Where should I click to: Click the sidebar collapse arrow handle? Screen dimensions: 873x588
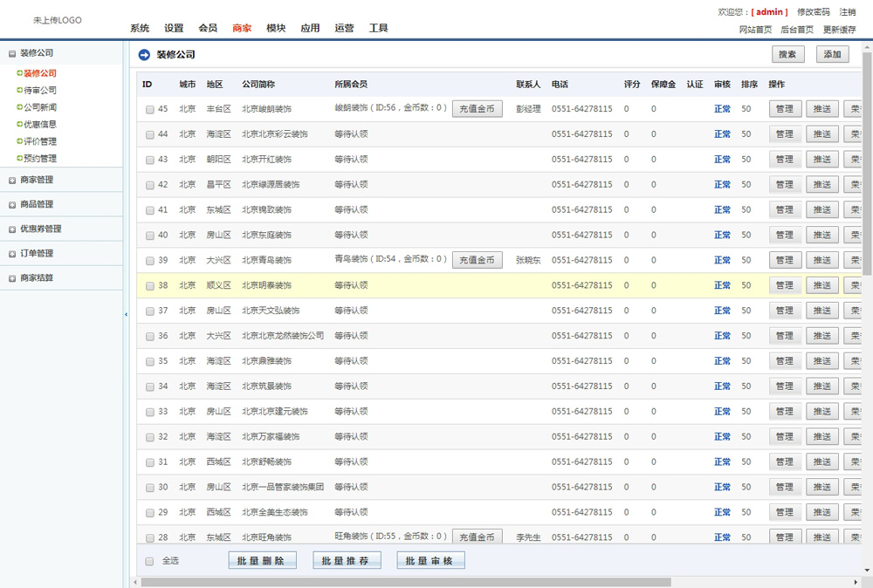click(126, 314)
